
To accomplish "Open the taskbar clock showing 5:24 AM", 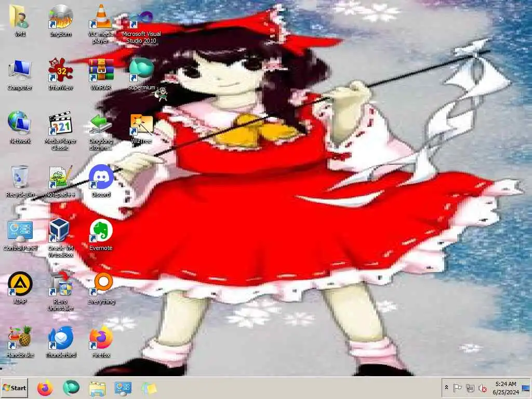I will pyautogui.click(x=506, y=388).
